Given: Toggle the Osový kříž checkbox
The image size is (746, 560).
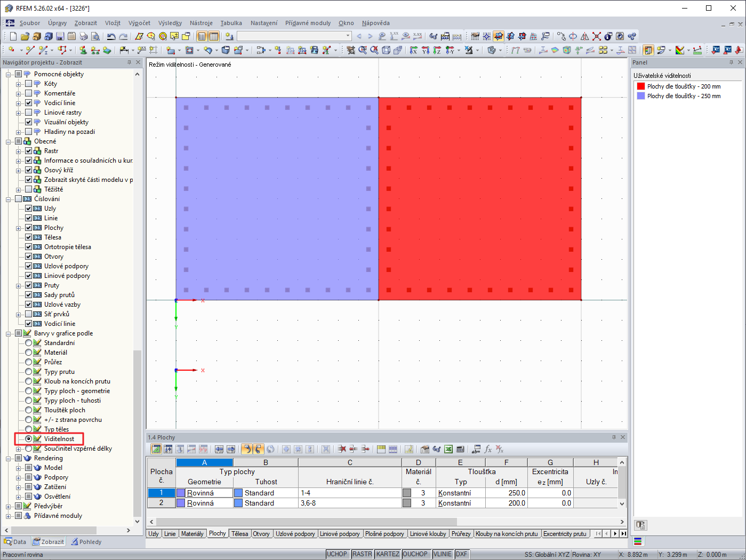Looking at the screenshot, I should pos(29,170).
